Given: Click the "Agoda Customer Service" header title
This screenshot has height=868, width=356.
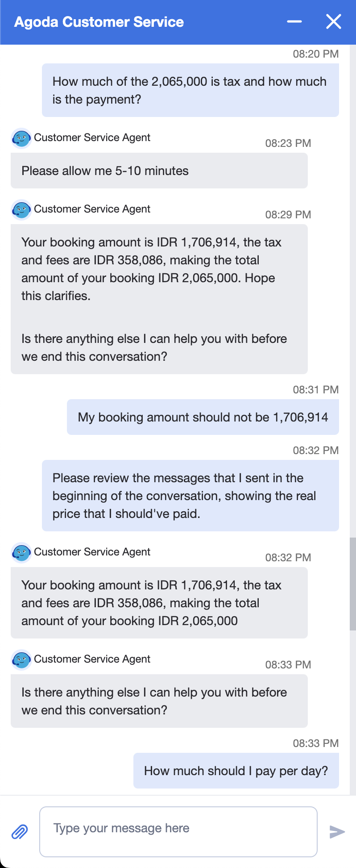Looking at the screenshot, I should pos(99,22).
